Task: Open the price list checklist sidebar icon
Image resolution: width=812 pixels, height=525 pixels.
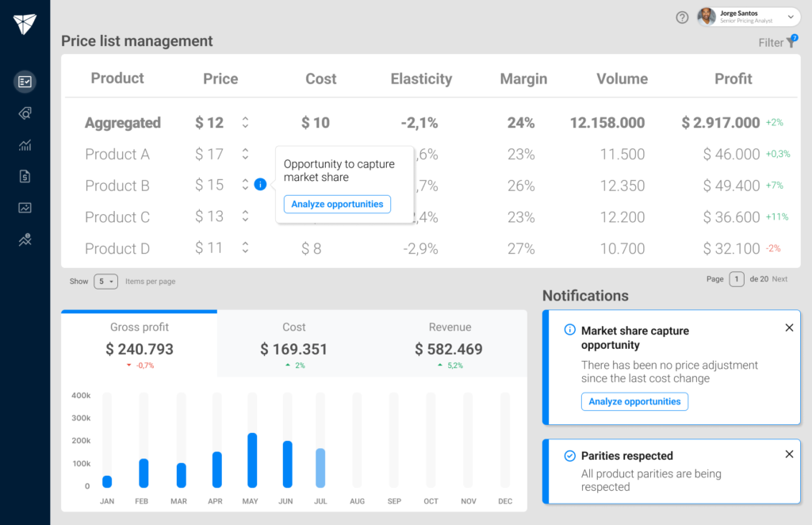Action: pos(25,82)
